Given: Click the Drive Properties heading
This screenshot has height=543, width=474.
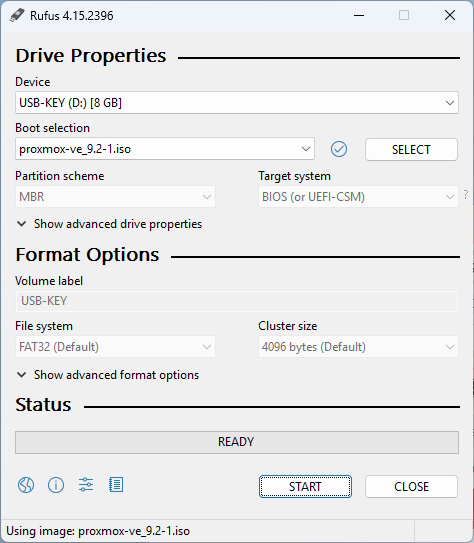Looking at the screenshot, I should 91,55.
